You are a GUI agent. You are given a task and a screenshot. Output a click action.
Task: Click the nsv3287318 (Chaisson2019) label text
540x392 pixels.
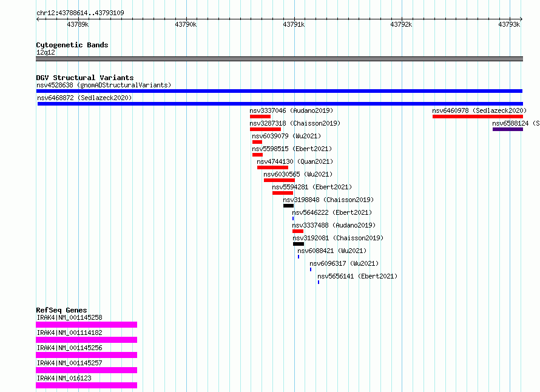pyautogui.click(x=295, y=123)
